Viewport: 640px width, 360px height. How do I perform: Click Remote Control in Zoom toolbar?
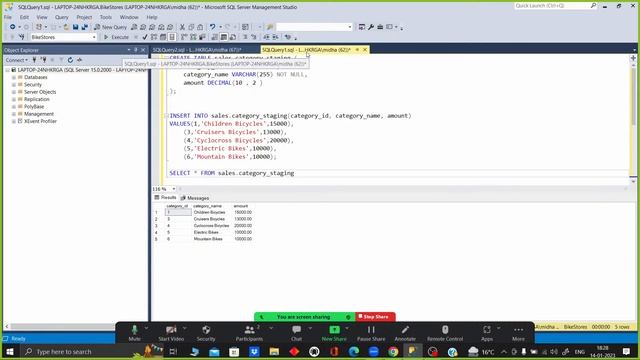445,333
